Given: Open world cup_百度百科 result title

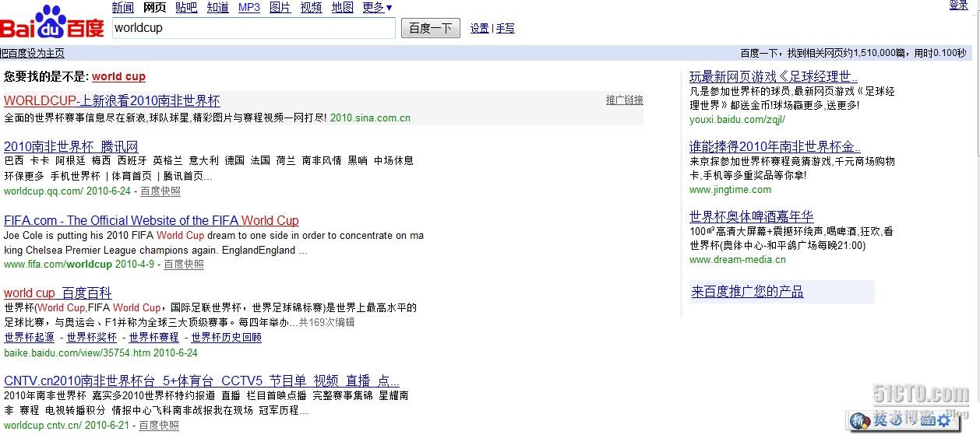Looking at the screenshot, I should click(x=58, y=293).
